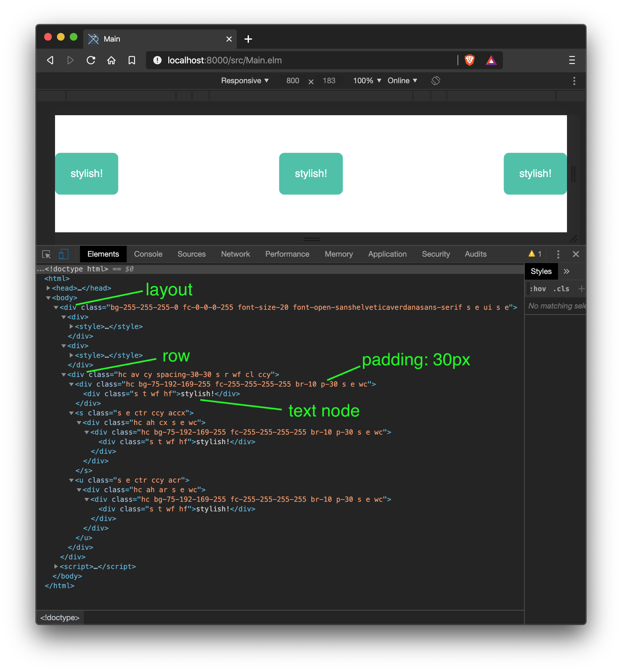The image size is (622, 672).
Task: Click the forward navigation arrow
Action: point(70,60)
